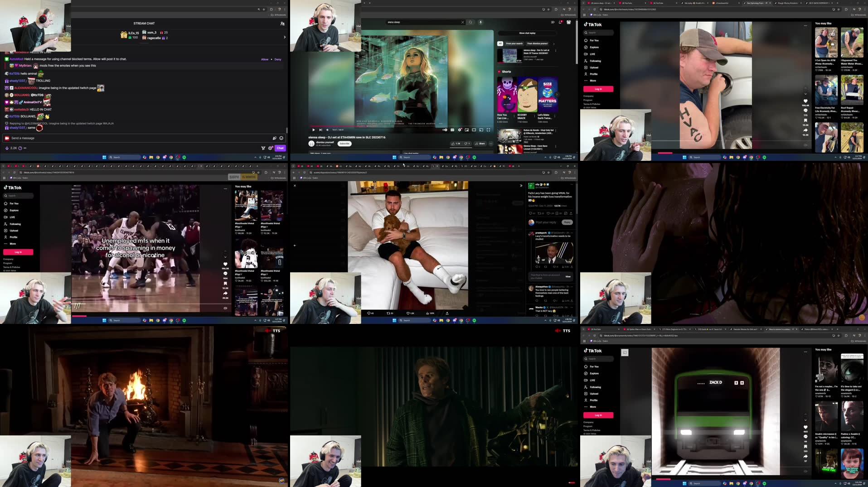Enable miniplayer in the YouTube player
The width and height of the screenshot is (868, 487).
pos(467,130)
